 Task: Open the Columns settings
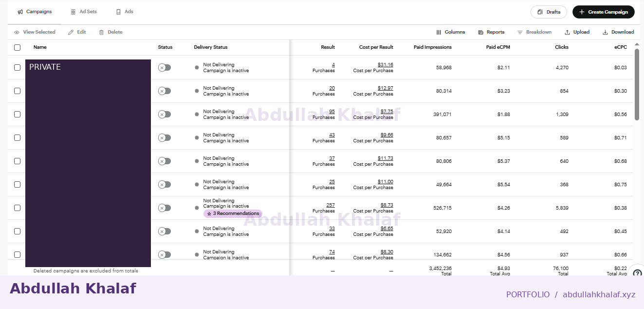pos(450,32)
